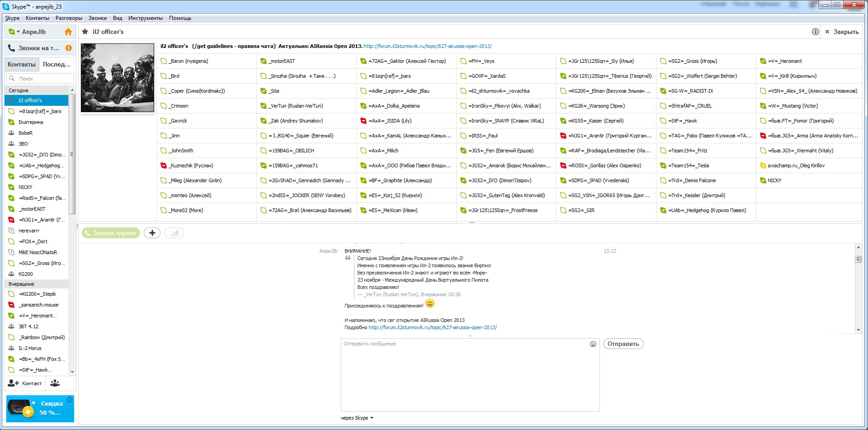The height and width of the screenshot is (430, 868).
Task: Open the emoticon picker in message box
Action: [593, 344]
